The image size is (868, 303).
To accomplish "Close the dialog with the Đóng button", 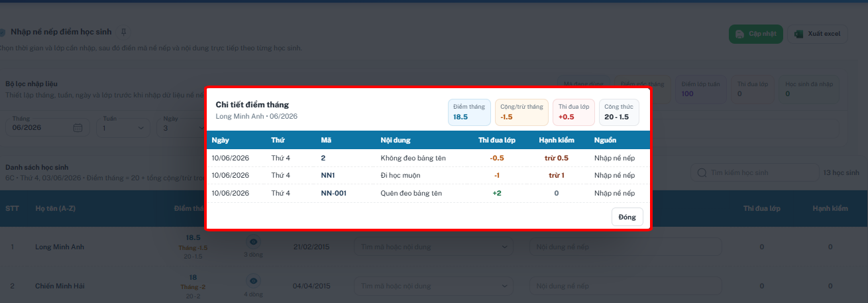I will click(x=627, y=217).
